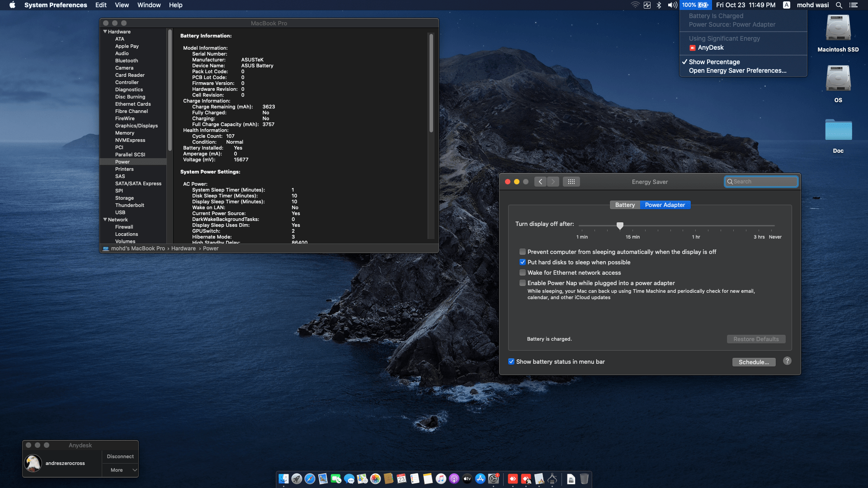Open Finder from the Dock

[283, 479]
